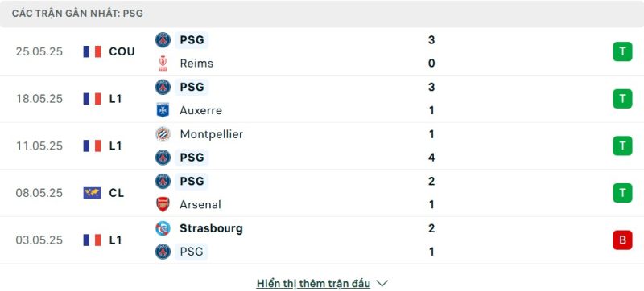
Task: Click the Champions League flag icon
Action: [x=92, y=193]
